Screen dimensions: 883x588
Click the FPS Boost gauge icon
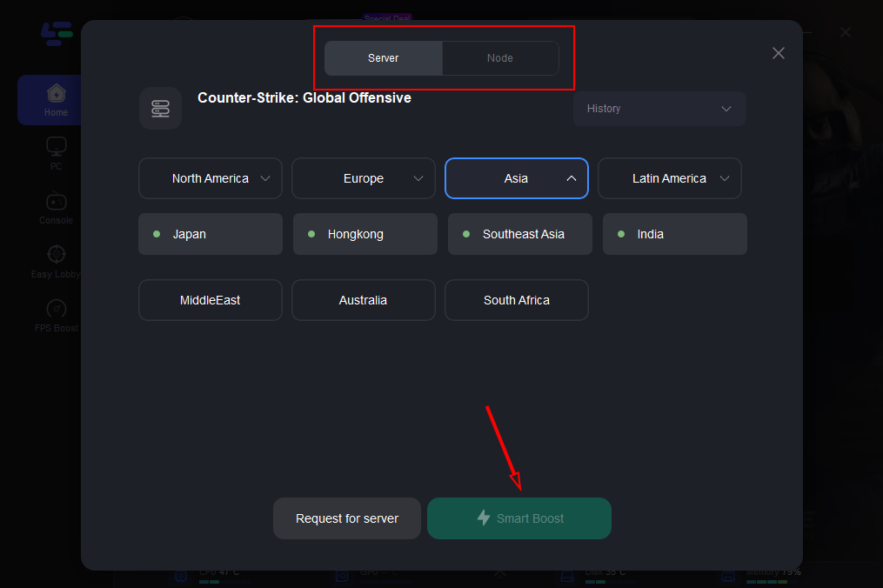(x=57, y=309)
